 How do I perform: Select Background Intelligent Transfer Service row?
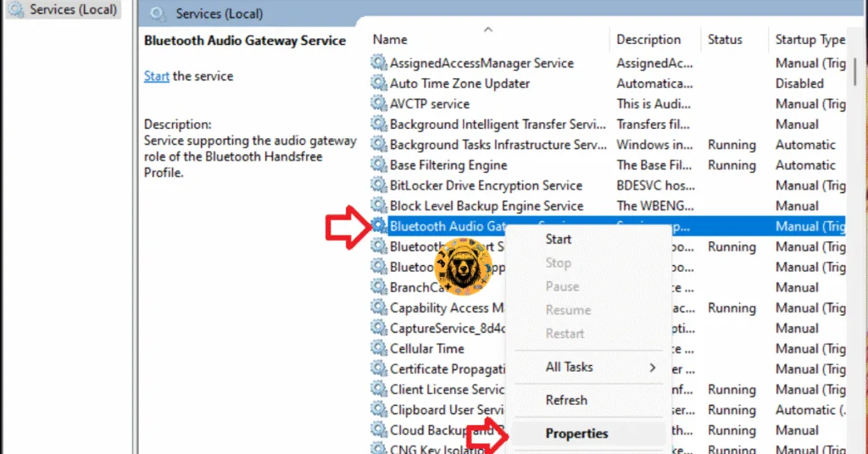[497, 125]
